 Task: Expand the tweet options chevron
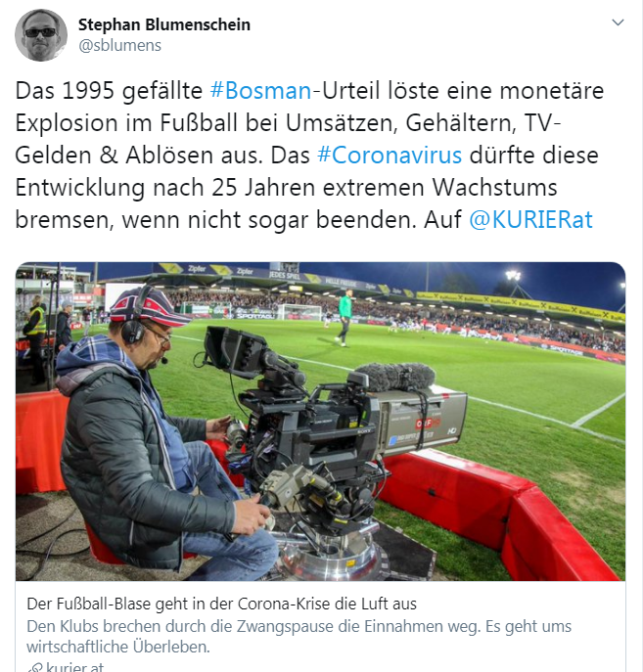[x=618, y=22]
